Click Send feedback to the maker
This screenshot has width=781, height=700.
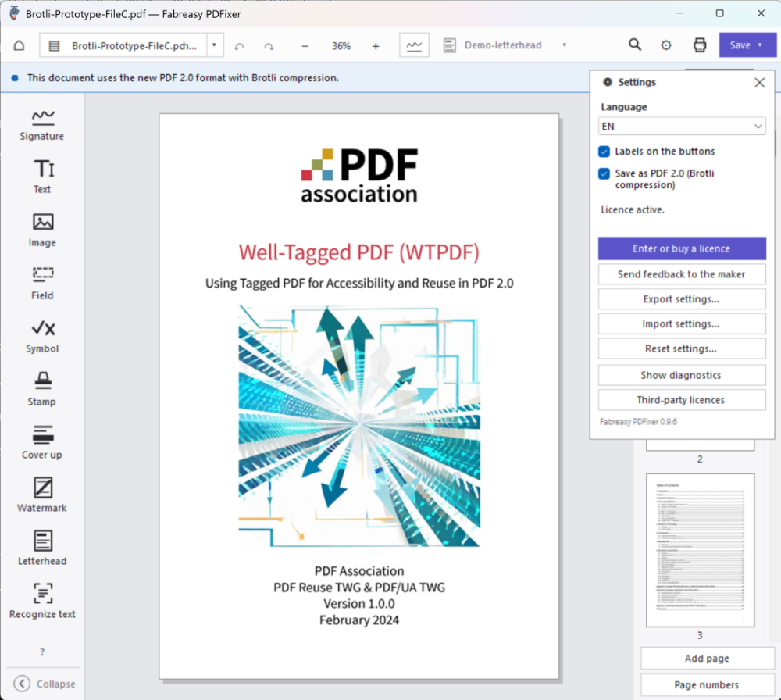pos(681,274)
